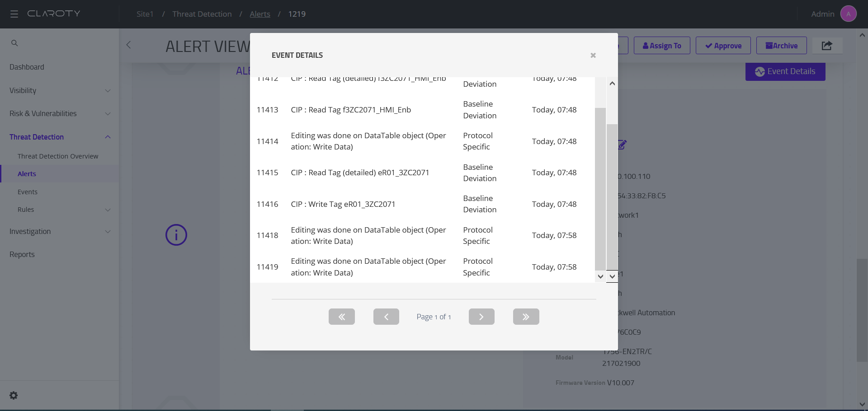Select event row 11415
The width and height of the screenshot is (868, 411).
click(x=423, y=173)
